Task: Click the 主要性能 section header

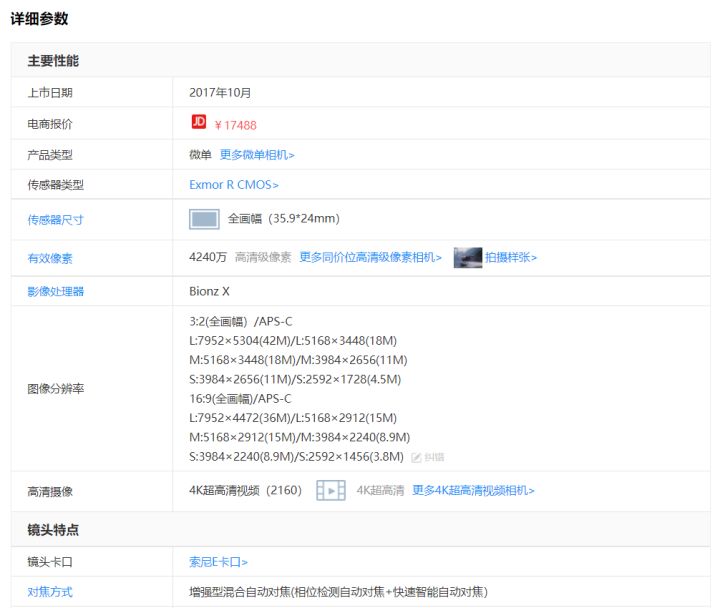Action: [x=53, y=61]
